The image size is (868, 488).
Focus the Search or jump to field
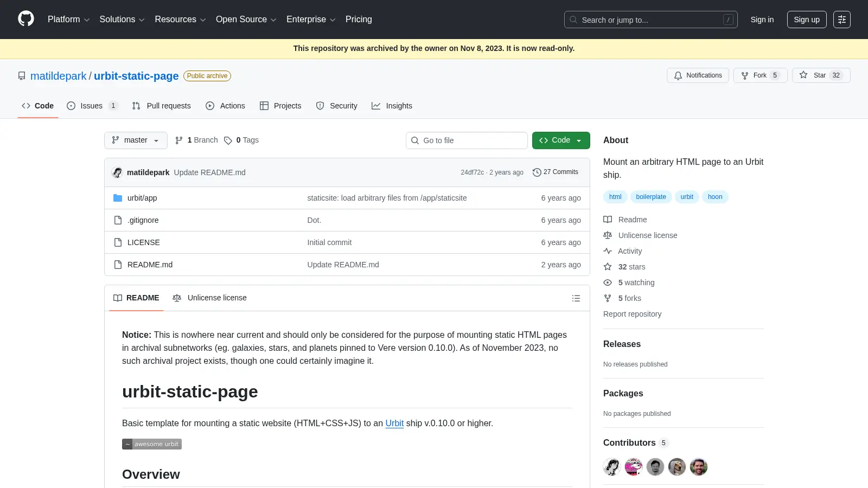point(650,20)
